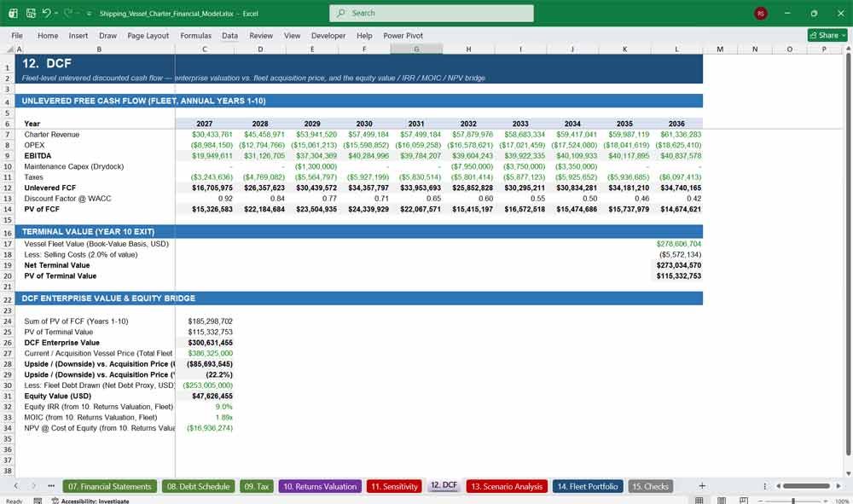Switch to 09. Tax sheet
The image size is (853, 504).
[x=257, y=487]
